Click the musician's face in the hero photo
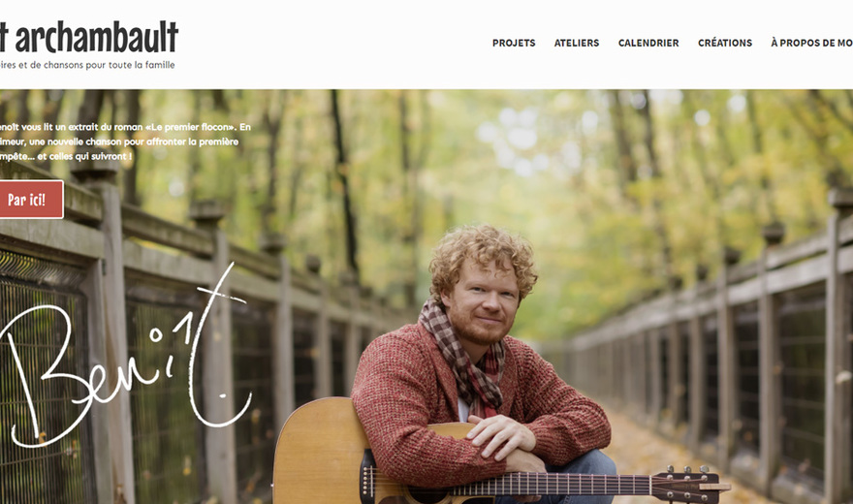This screenshot has width=853, height=504. click(x=480, y=304)
